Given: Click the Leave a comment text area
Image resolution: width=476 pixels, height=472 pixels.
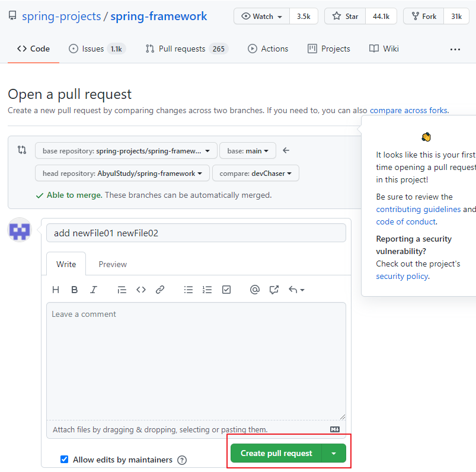Looking at the screenshot, I should pyautogui.click(x=196, y=361).
